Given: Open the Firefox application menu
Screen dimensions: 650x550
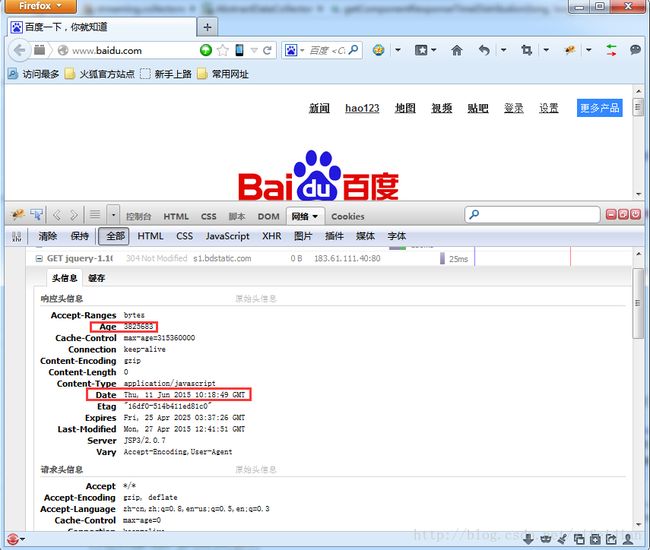Looking at the screenshot, I should (40, 6).
